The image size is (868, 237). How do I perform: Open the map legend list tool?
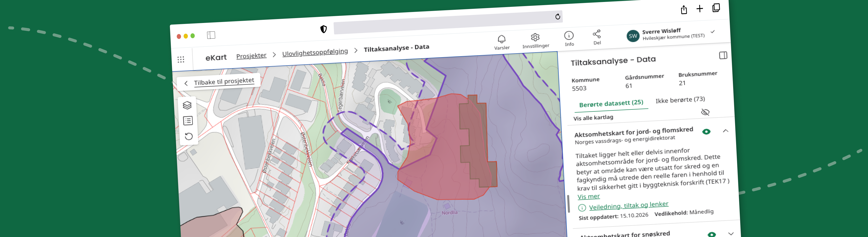tap(188, 121)
